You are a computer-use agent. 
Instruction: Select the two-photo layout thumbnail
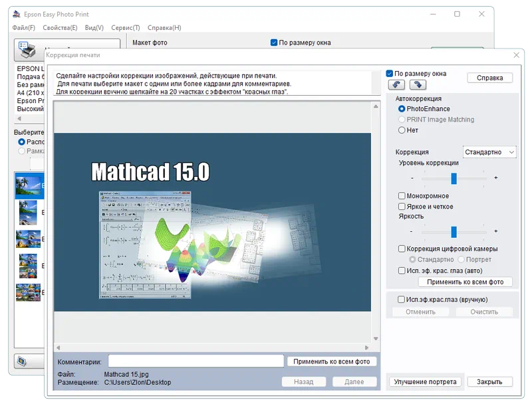coord(28,213)
